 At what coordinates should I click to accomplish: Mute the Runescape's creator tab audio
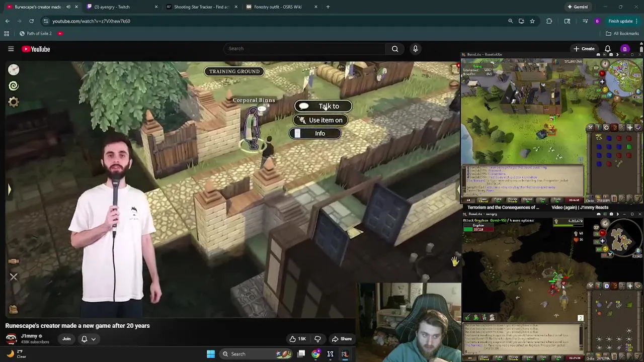[68, 7]
